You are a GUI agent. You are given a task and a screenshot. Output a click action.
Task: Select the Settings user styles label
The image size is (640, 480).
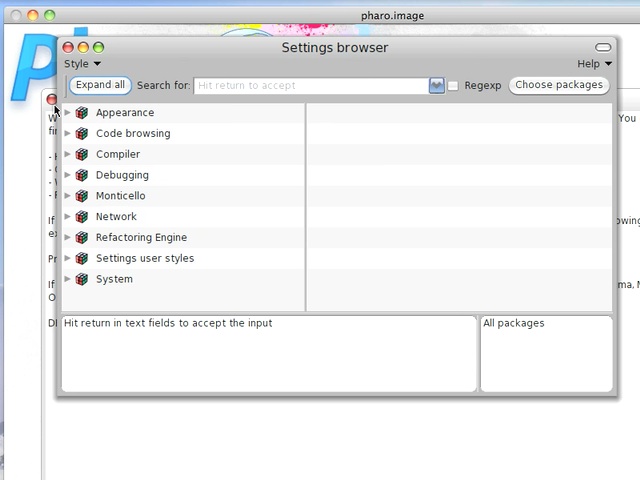point(145,258)
